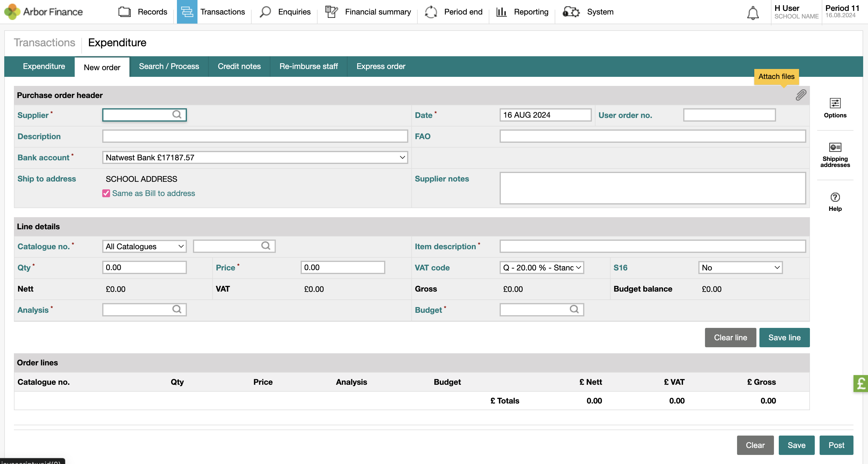Click the paperclip Attach files icon
This screenshot has width=868, height=464.
tap(801, 95)
